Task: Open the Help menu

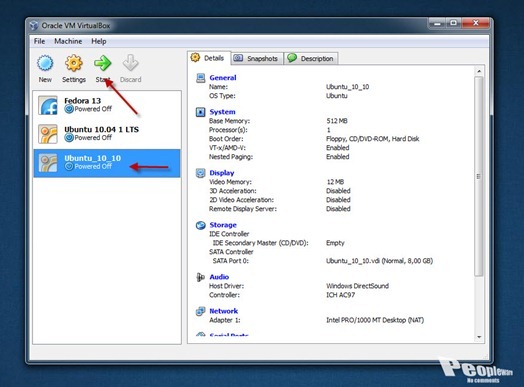Action: (x=99, y=41)
